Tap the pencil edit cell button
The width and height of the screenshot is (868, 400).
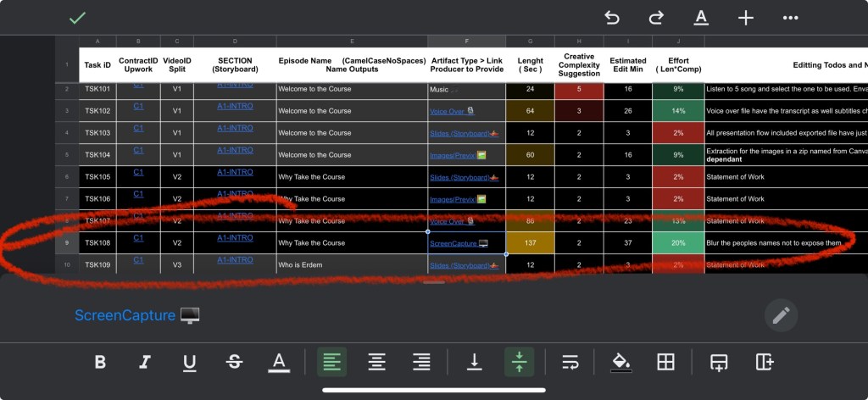[781, 315]
